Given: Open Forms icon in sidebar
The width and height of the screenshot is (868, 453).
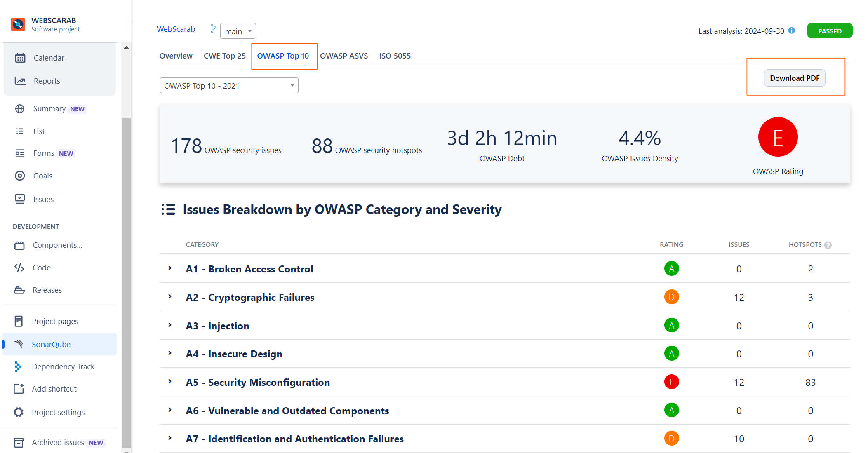Looking at the screenshot, I should [19, 153].
